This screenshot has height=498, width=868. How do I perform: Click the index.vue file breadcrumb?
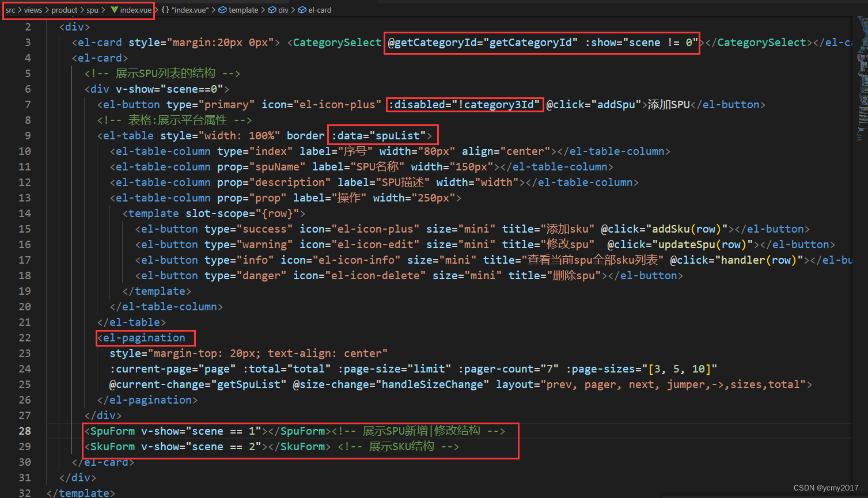[x=136, y=10]
